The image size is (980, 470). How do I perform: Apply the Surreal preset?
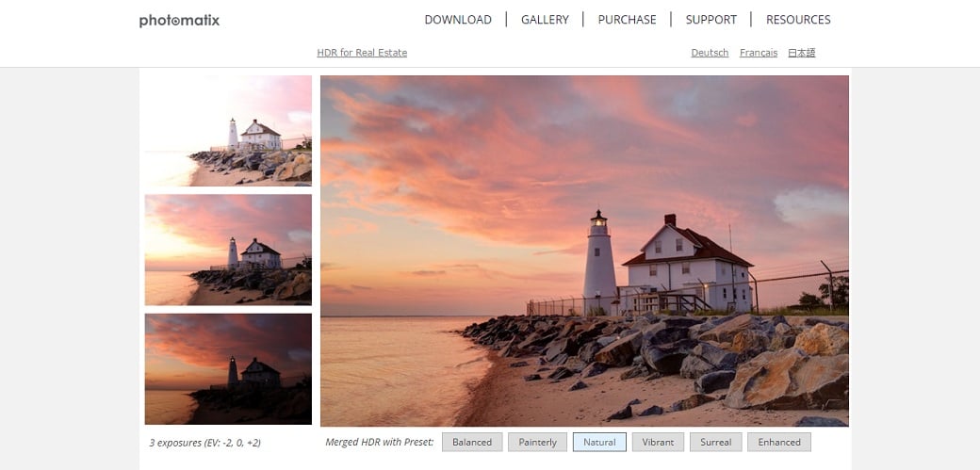pos(716,442)
